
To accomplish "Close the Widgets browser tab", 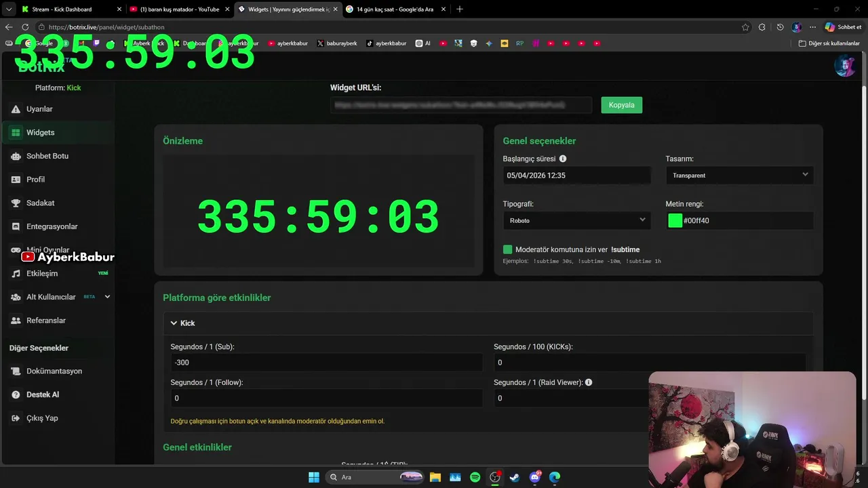I will (335, 9).
